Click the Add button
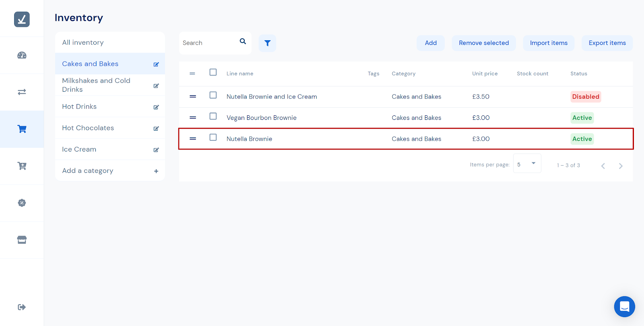Screen dimensions: 644x326 (431, 43)
